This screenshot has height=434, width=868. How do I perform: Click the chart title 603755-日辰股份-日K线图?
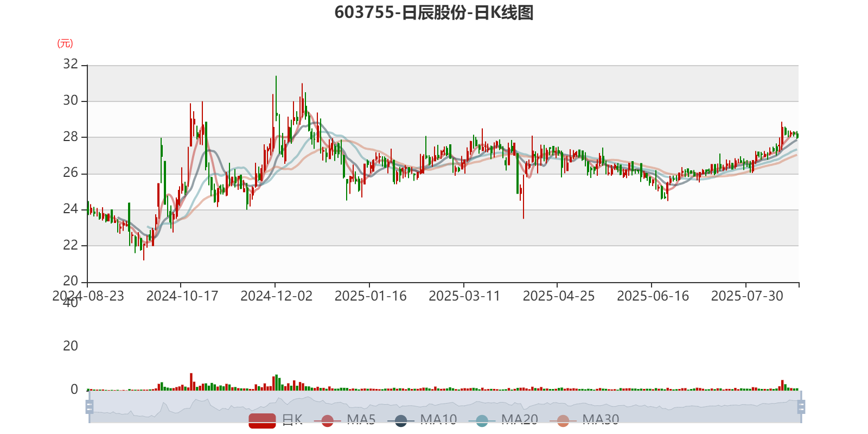(434, 12)
